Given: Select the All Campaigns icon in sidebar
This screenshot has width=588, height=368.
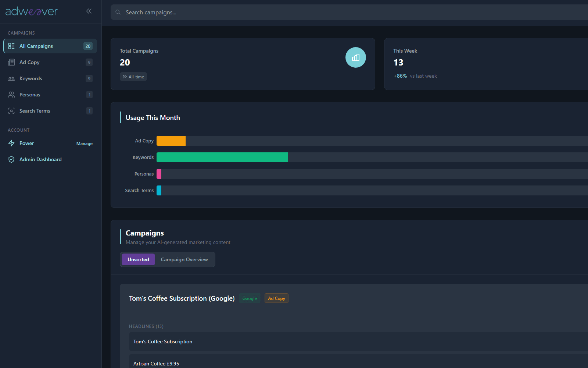Looking at the screenshot, I should (x=11, y=46).
